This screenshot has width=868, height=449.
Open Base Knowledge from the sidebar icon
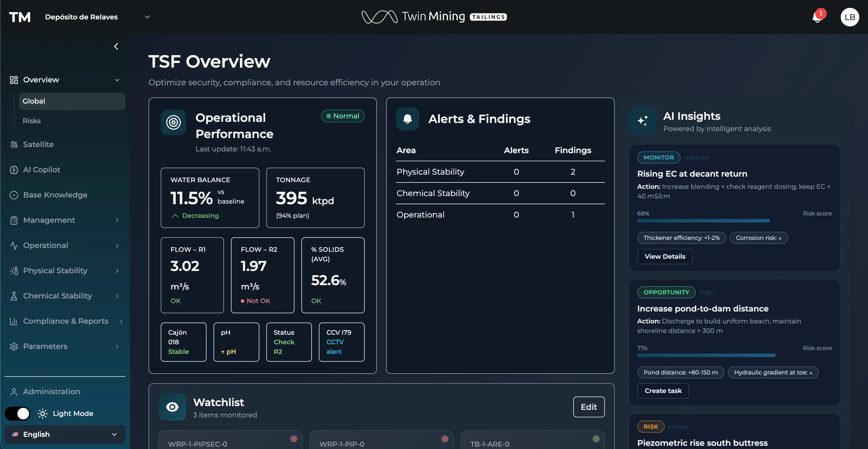coord(13,195)
